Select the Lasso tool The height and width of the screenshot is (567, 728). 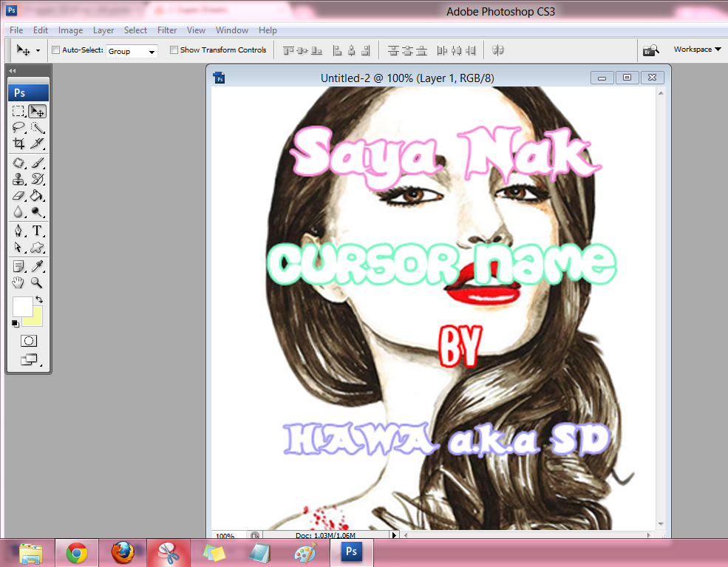tap(18, 127)
